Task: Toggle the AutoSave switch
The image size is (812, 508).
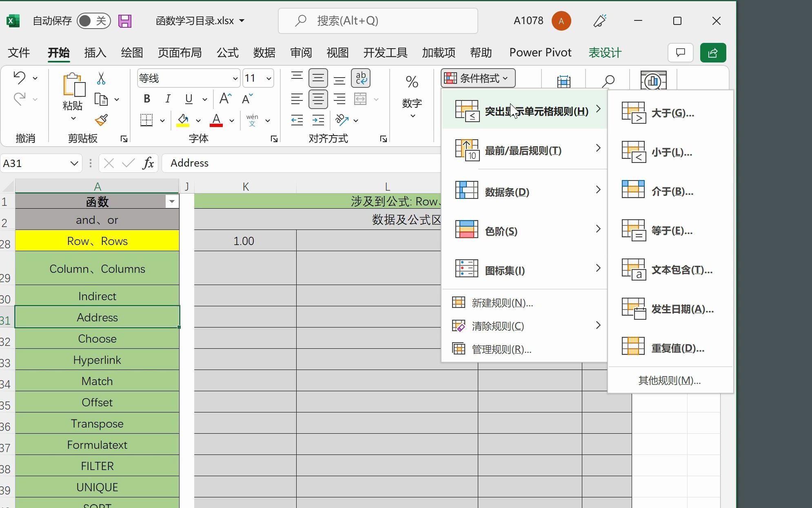Action: pos(93,21)
